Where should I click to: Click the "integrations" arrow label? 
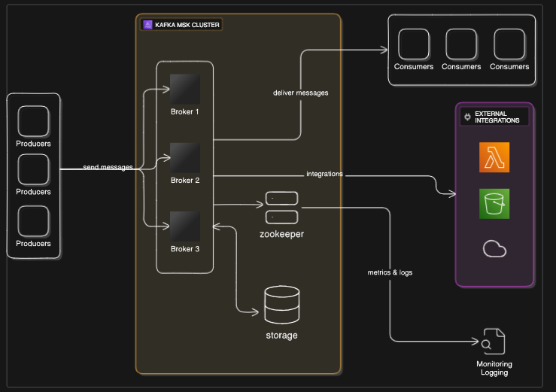(x=324, y=174)
